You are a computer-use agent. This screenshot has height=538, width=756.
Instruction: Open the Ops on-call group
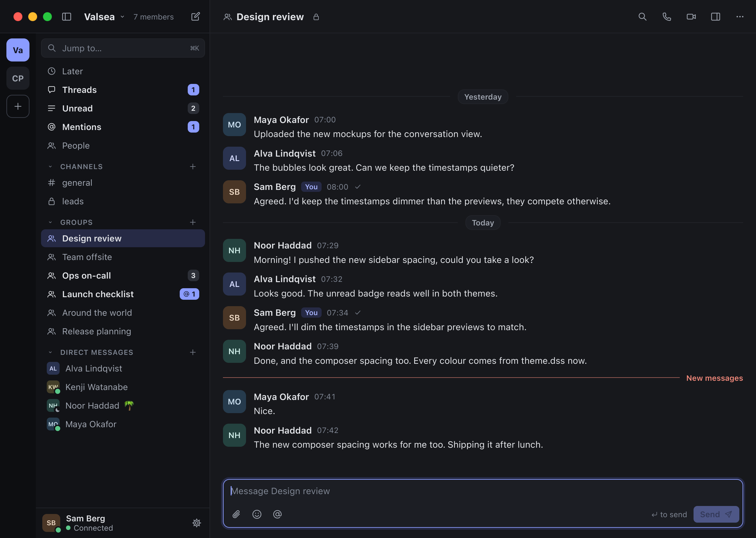(x=123, y=276)
